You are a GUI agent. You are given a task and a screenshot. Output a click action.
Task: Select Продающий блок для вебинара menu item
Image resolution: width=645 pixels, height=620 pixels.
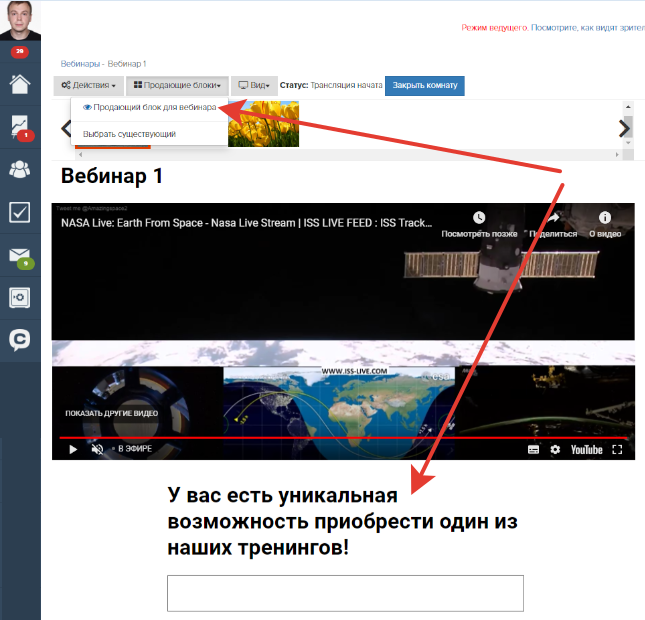coord(150,107)
